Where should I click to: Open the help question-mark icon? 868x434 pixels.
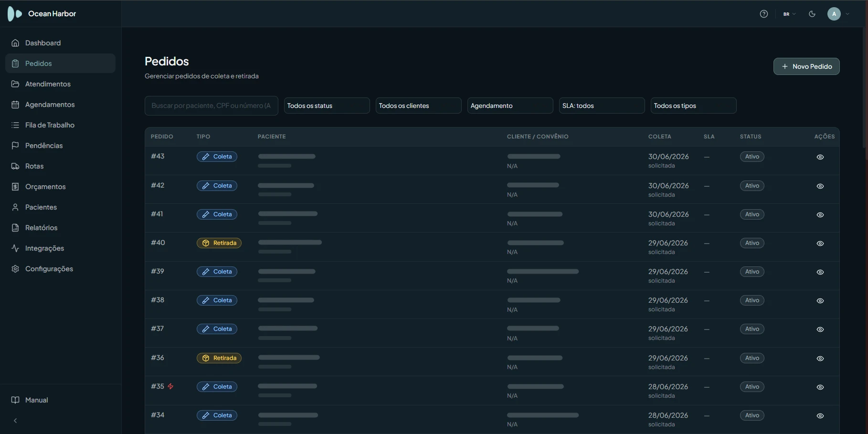764,14
